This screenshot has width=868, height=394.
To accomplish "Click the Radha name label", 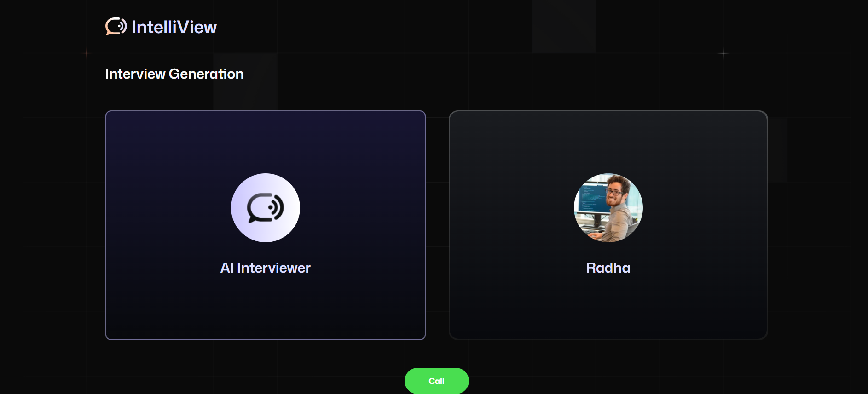I will pyautogui.click(x=608, y=268).
